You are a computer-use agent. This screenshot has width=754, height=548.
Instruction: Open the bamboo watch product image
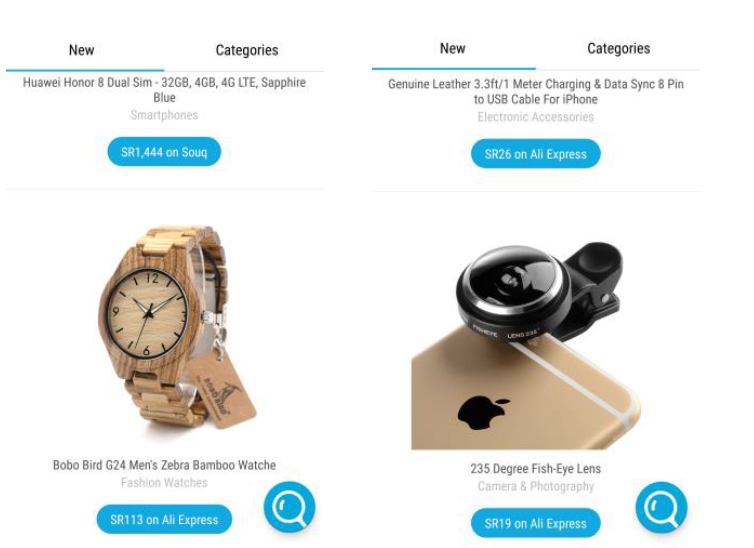coord(177,327)
